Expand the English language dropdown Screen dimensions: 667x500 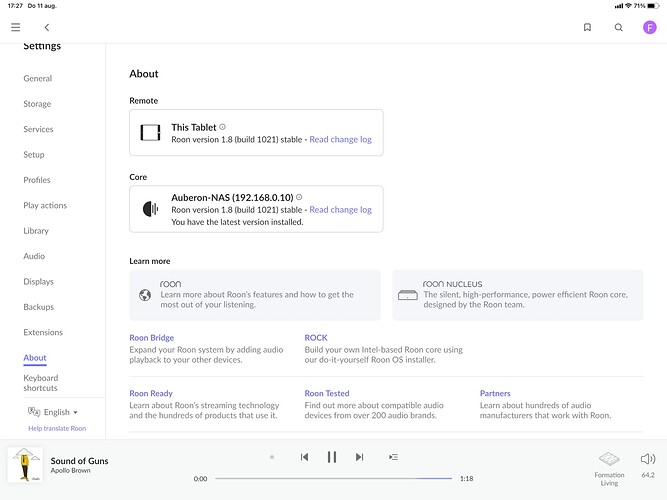coord(61,412)
